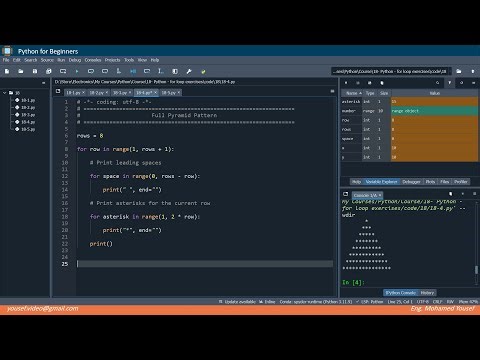
Task: Toggle the variable filter funnel icon
Action: [x=449, y=83]
